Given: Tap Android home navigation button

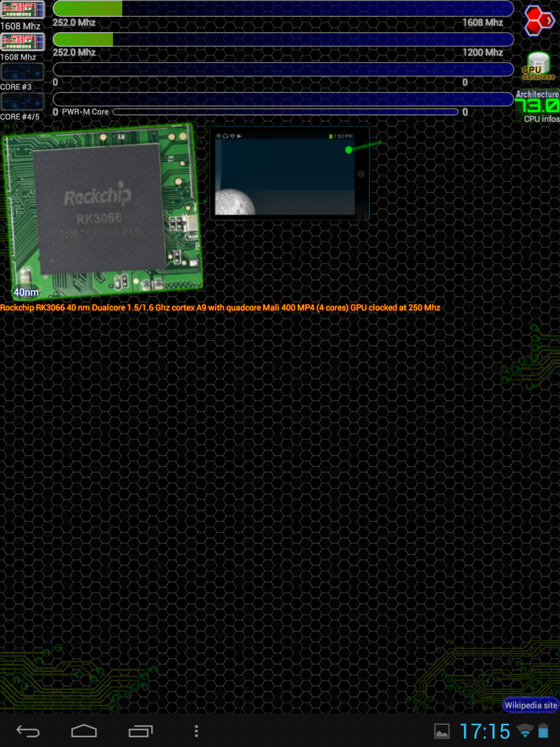Looking at the screenshot, I should 84,731.
